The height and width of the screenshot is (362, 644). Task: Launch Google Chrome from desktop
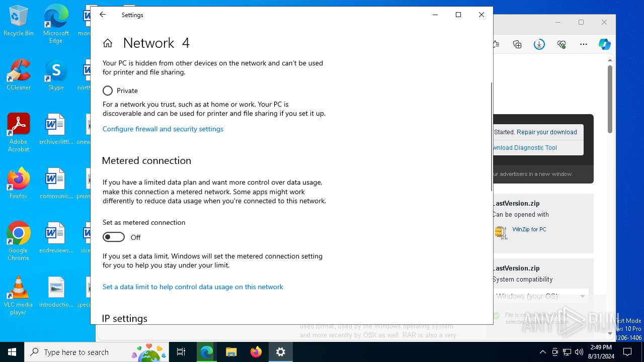19,241
